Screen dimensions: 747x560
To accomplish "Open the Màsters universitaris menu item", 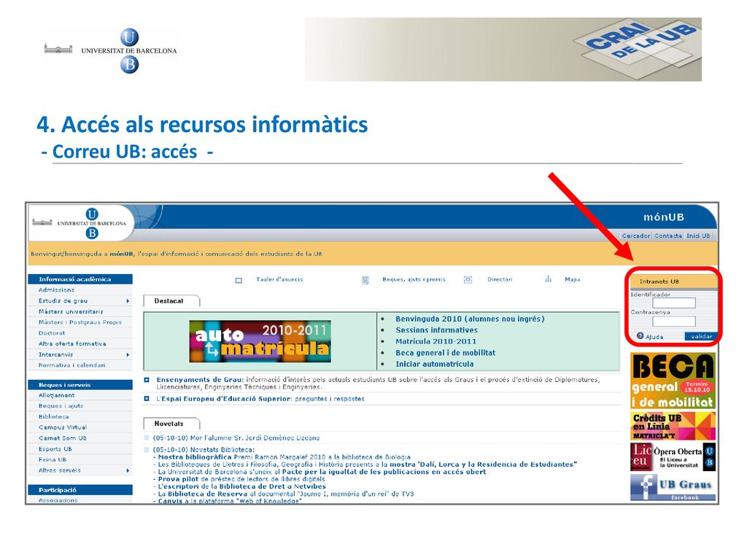I will [x=71, y=311].
